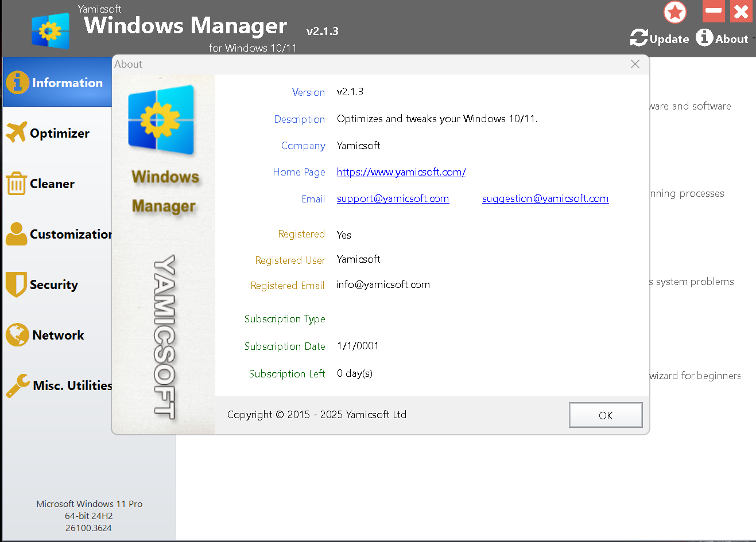The image size is (756, 542).
Task: Open the Information tab
Action: tap(57, 82)
